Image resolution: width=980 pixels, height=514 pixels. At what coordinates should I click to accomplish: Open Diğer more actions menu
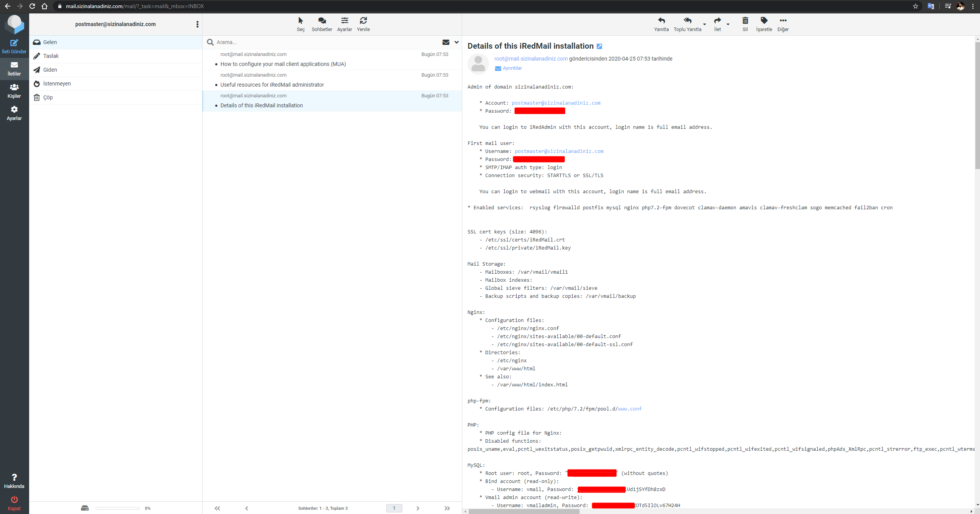click(783, 24)
